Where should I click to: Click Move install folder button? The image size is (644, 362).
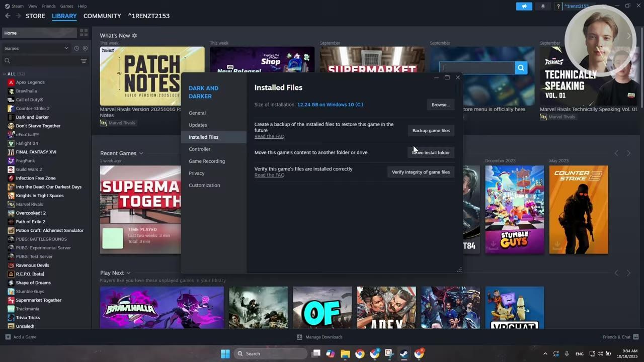[431, 152]
